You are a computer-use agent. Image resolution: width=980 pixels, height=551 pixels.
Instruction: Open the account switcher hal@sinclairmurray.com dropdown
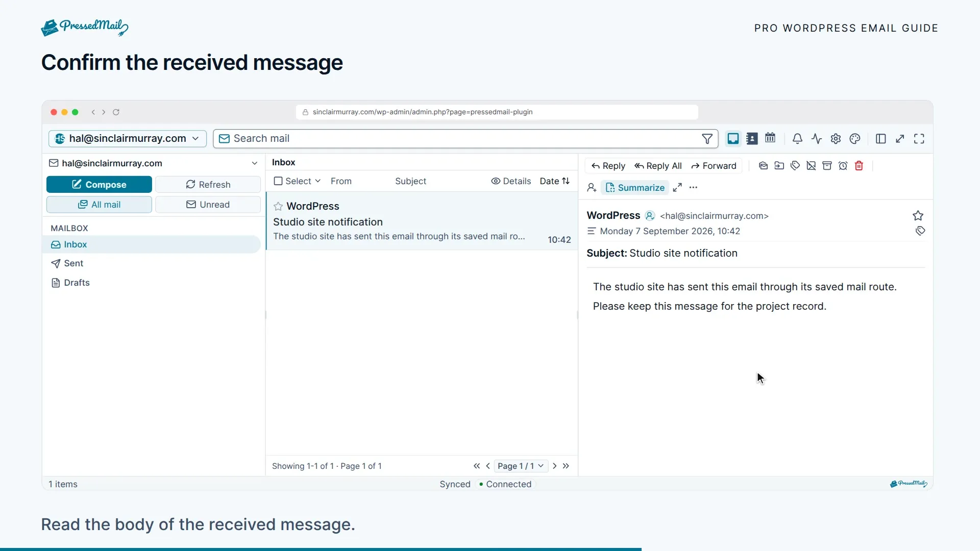coord(128,139)
